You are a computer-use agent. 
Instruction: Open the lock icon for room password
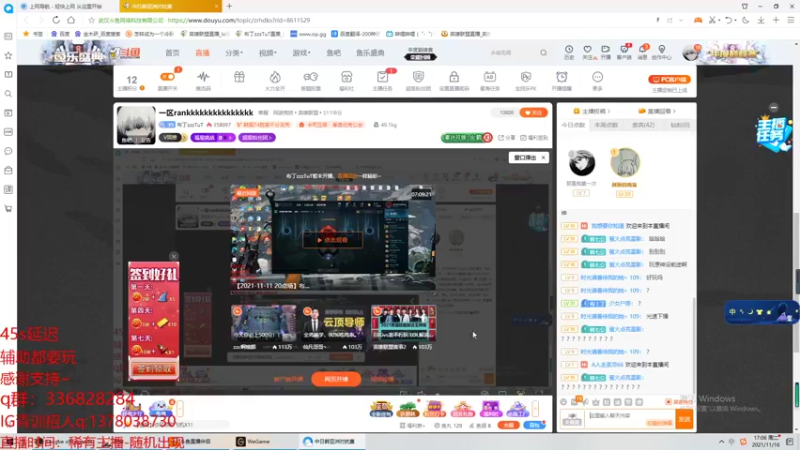tap(454, 77)
